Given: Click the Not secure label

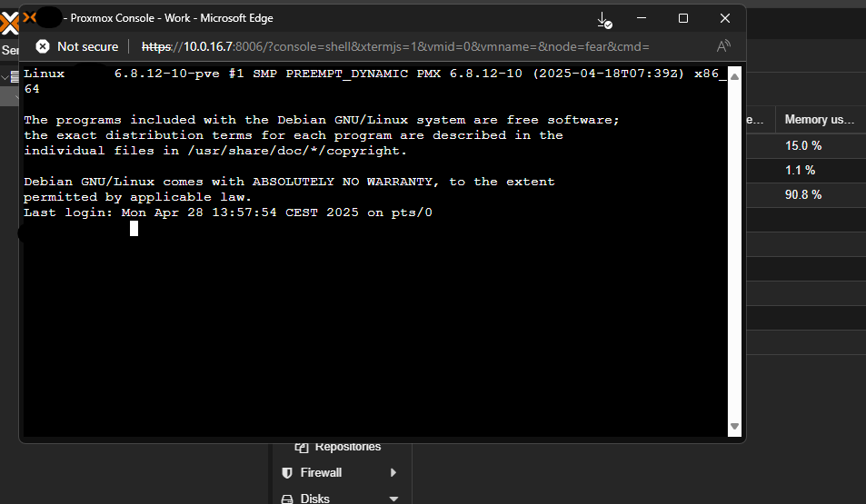Looking at the screenshot, I should click(88, 46).
